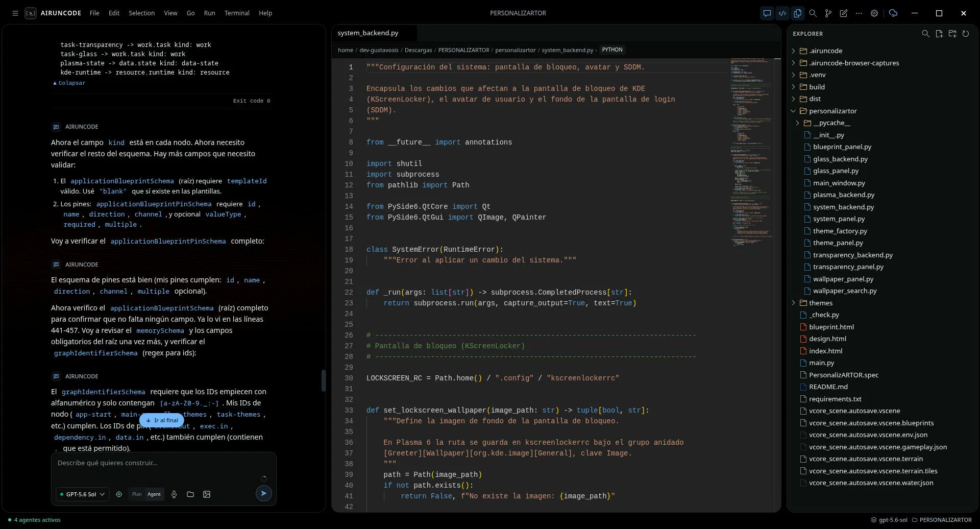Create new file in Explorer
This screenshot has height=529, width=980.
point(939,34)
